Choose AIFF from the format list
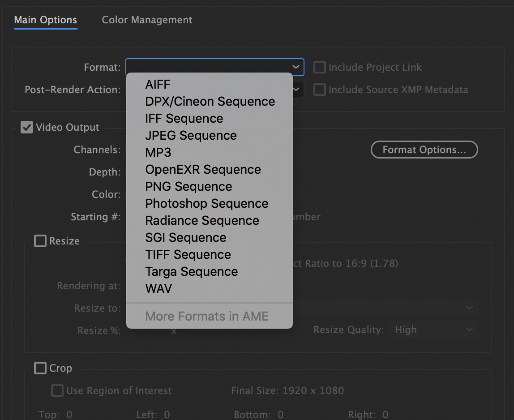 click(158, 84)
